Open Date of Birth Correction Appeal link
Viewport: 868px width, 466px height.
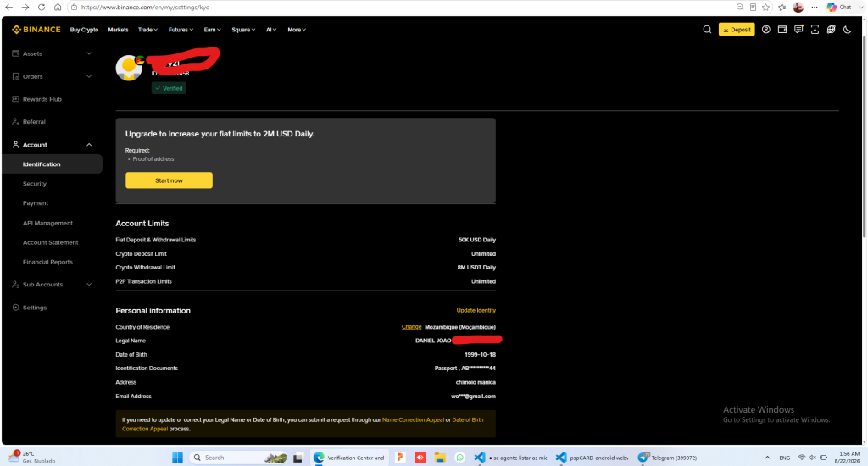click(x=303, y=424)
